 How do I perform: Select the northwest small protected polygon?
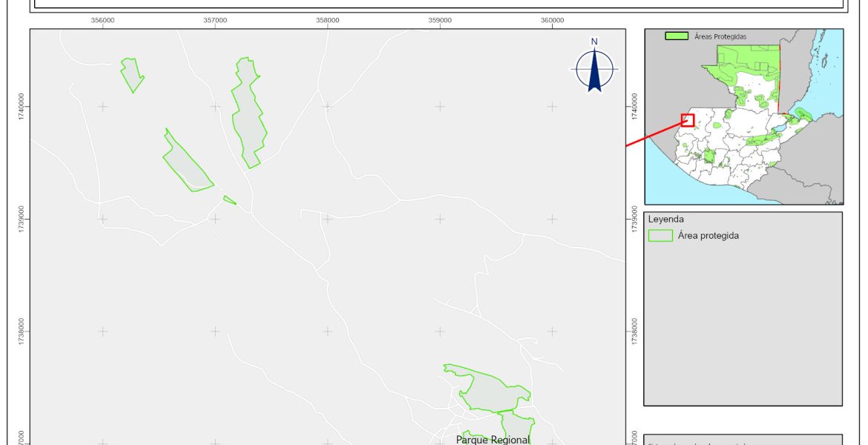click(x=132, y=74)
